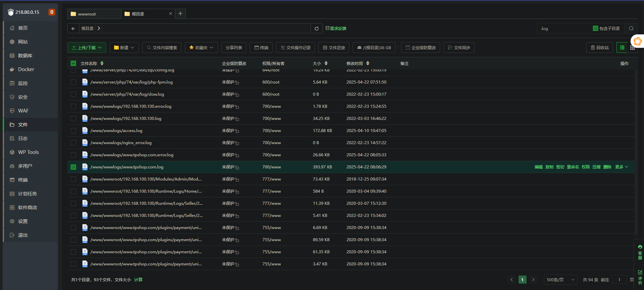Click the .log search input field
This screenshot has width=644, height=290.
(564, 29)
